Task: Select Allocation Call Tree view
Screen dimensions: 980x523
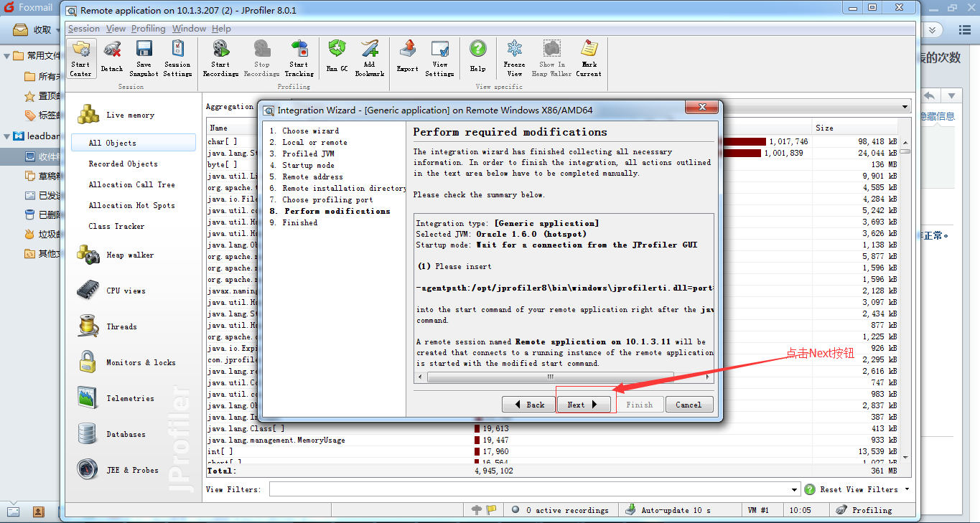Action: tap(133, 184)
